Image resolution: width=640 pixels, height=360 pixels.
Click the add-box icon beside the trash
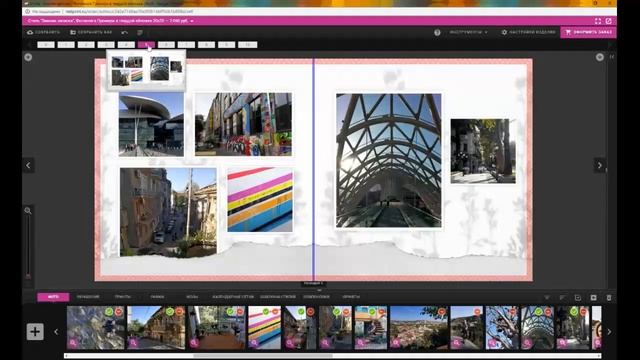593,298
